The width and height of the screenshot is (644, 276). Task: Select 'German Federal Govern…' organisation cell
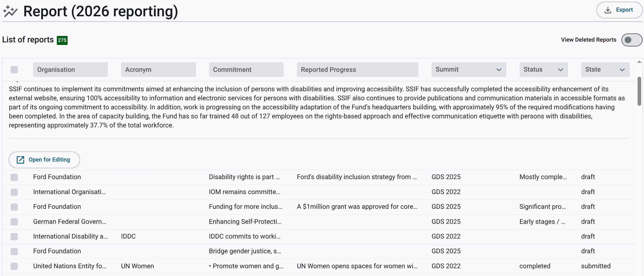click(70, 222)
